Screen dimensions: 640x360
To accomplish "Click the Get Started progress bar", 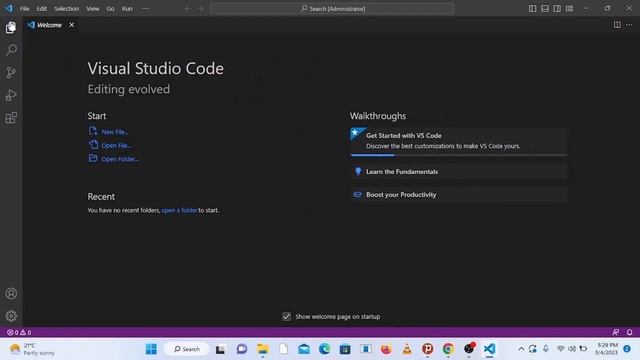I will click(459, 155).
